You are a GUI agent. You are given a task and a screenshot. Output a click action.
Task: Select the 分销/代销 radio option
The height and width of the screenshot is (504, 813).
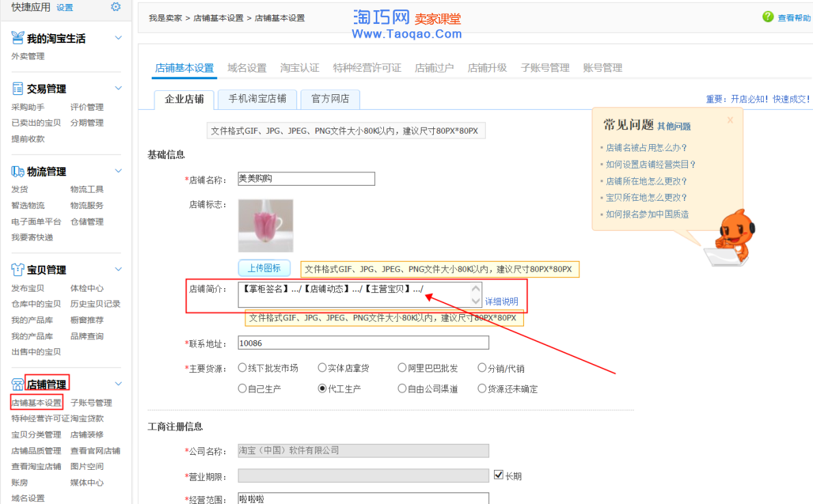pyautogui.click(x=482, y=367)
